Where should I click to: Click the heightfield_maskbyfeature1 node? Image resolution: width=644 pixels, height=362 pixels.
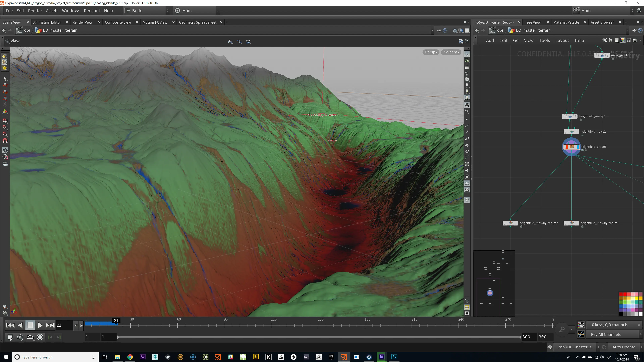click(x=571, y=223)
